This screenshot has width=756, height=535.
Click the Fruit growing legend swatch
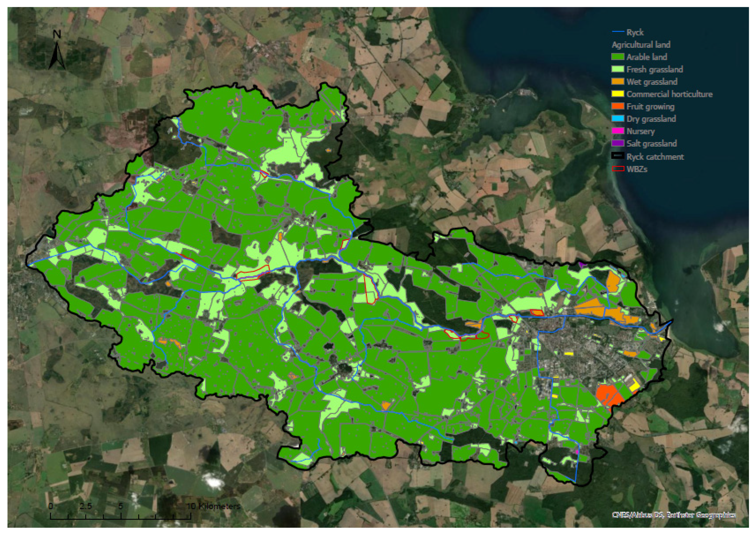point(618,106)
